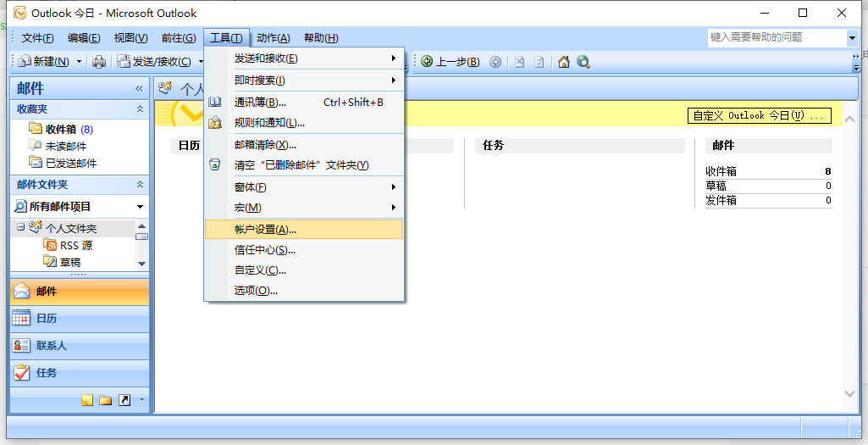
Task: Open 通讯簿 address book menu entry
Action: (x=305, y=102)
